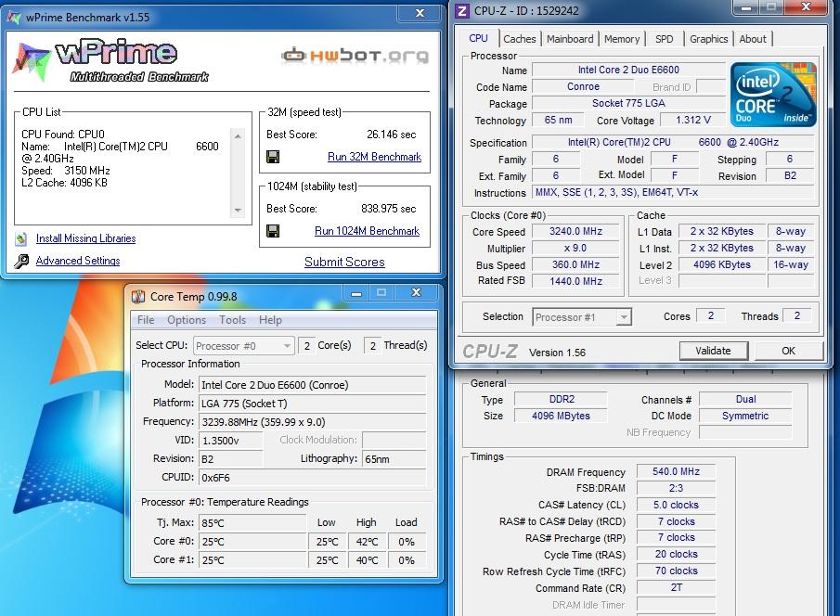Open the Options menu in Core Temp
This screenshot has width=840, height=616.
(x=187, y=320)
